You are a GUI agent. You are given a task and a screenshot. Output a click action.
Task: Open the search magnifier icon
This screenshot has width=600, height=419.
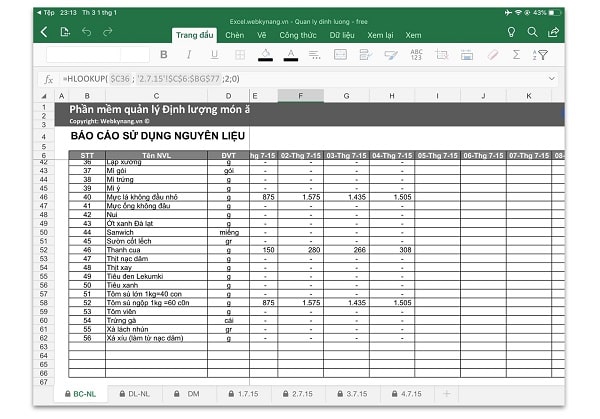point(532,32)
